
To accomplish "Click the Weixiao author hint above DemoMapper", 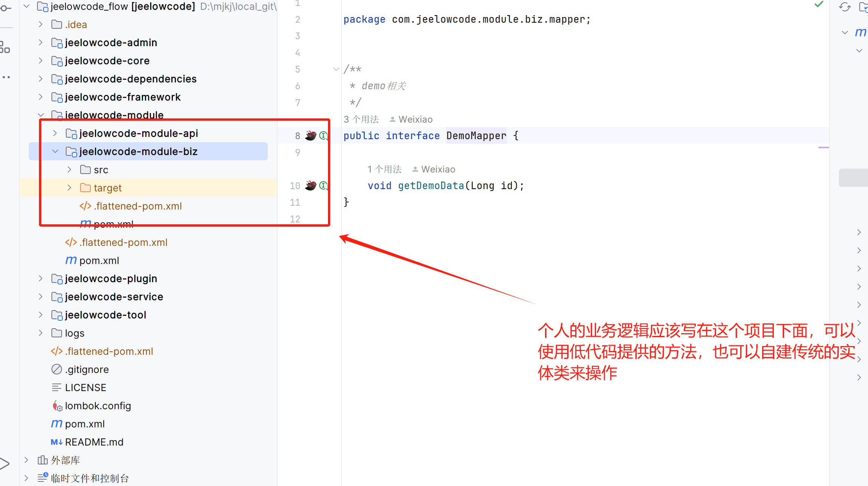I will (x=411, y=119).
